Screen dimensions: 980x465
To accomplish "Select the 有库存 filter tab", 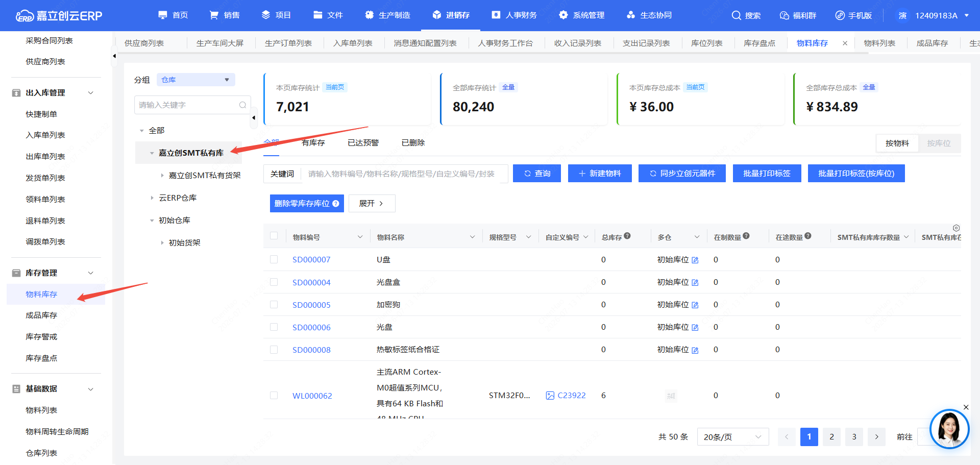I will point(313,143).
